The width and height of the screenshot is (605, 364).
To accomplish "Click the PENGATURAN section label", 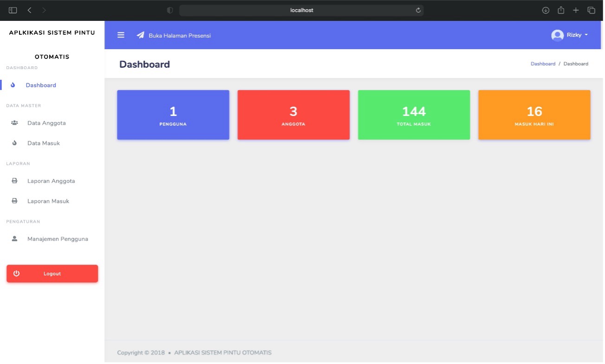I will point(23,222).
